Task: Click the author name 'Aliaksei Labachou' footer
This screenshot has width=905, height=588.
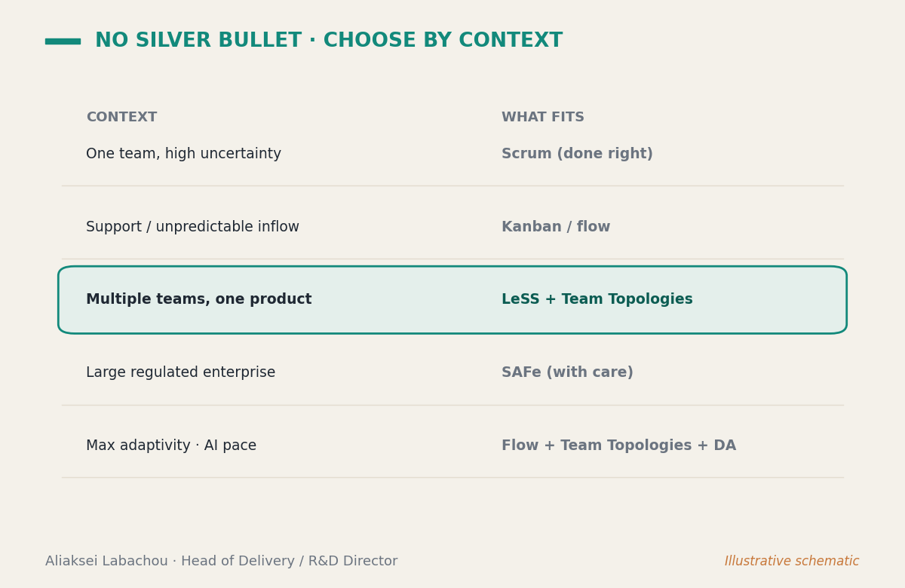Action: pyautogui.click(x=106, y=562)
